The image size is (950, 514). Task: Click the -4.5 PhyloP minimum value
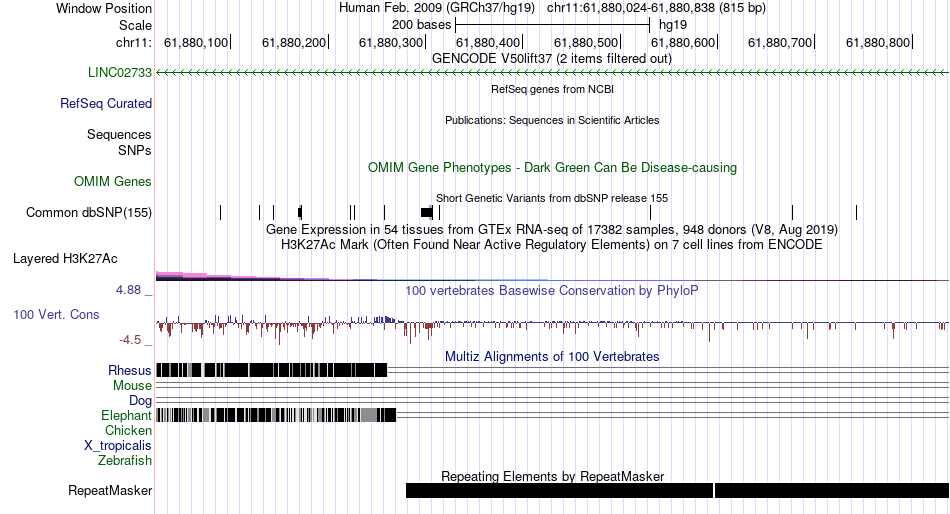(130, 339)
